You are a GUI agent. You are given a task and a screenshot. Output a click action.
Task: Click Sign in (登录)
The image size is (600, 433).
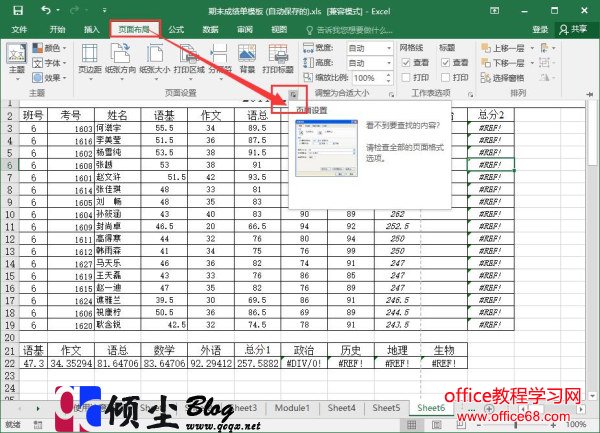[540, 29]
